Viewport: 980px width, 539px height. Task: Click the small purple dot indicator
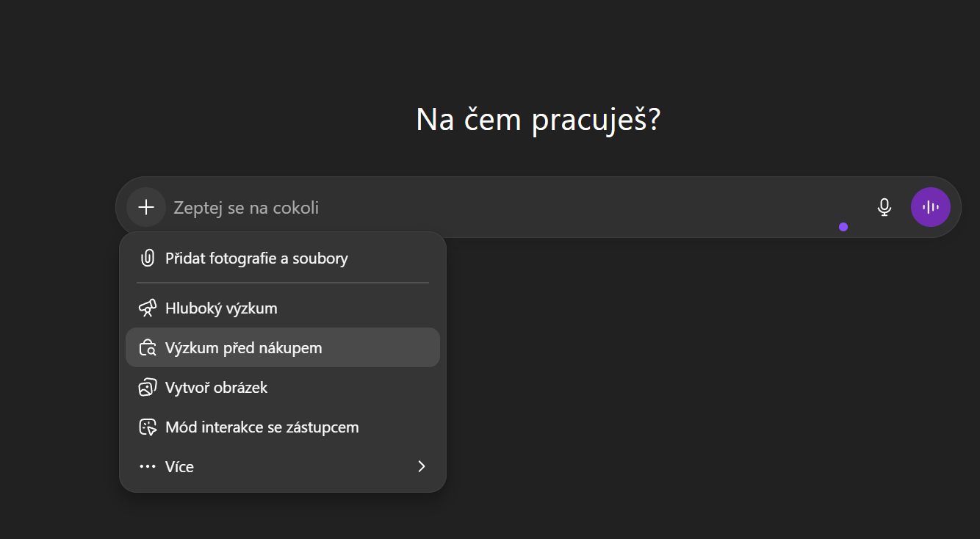pos(843,228)
